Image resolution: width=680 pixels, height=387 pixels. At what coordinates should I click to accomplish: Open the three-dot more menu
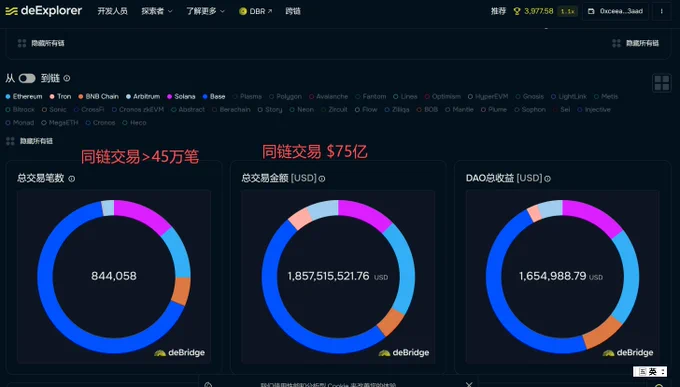(661, 11)
